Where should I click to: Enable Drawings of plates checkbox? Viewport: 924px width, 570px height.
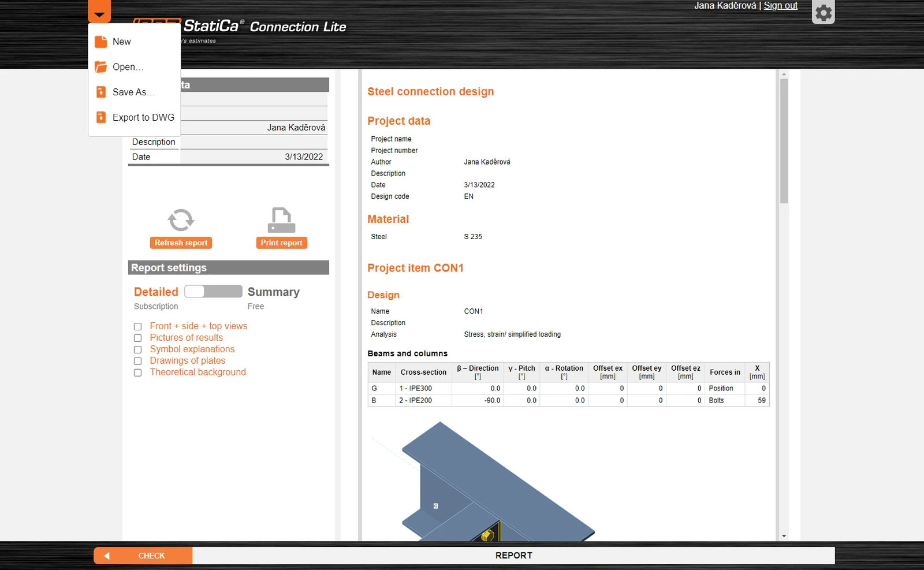click(137, 362)
